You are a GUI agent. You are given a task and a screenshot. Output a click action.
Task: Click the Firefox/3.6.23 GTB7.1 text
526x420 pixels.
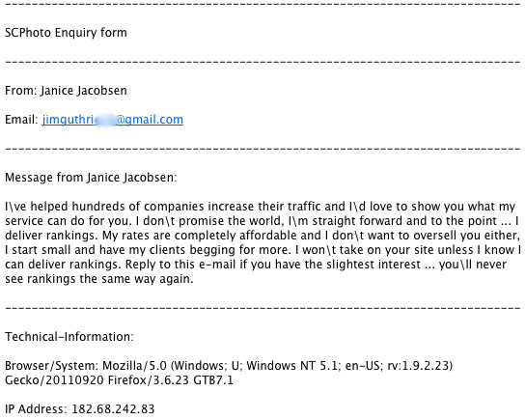pos(171,380)
